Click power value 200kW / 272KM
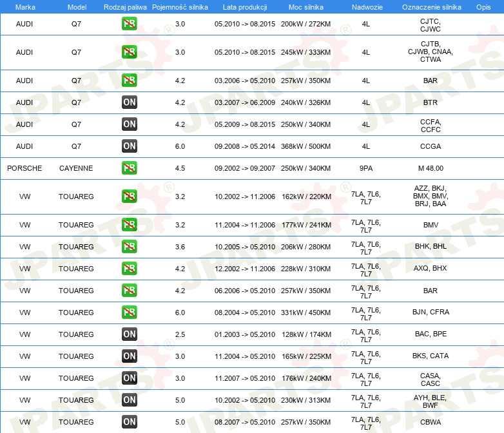The width and height of the screenshot is (504, 433). pos(305,24)
